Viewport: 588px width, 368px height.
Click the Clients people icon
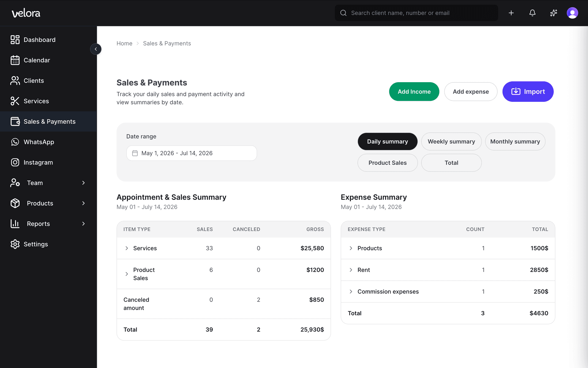click(x=15, y=81)
